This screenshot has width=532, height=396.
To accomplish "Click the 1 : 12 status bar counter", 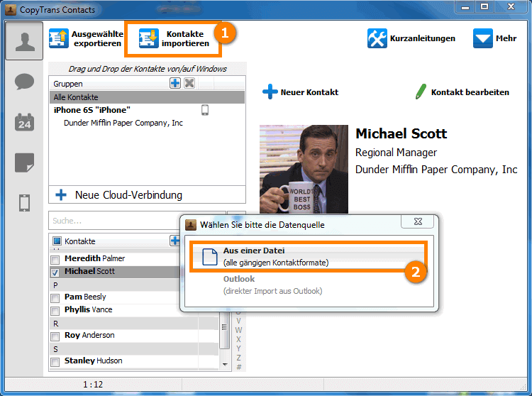I will (93, 385).
